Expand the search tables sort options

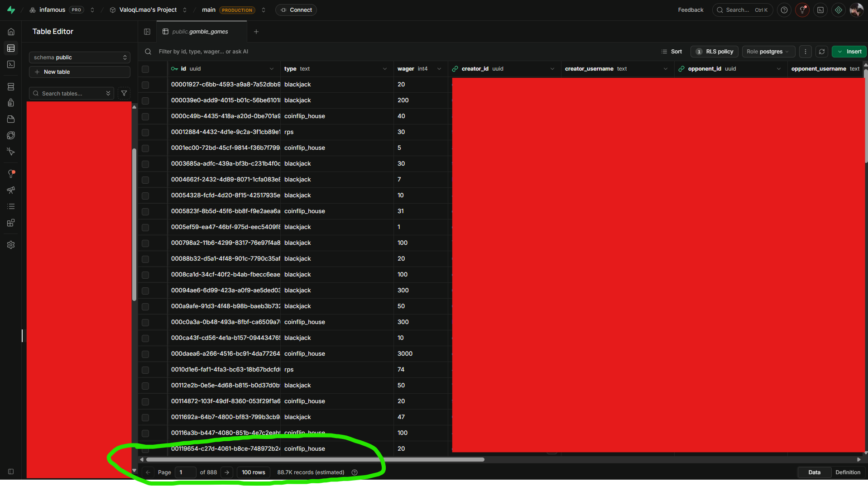coord(108,93)
